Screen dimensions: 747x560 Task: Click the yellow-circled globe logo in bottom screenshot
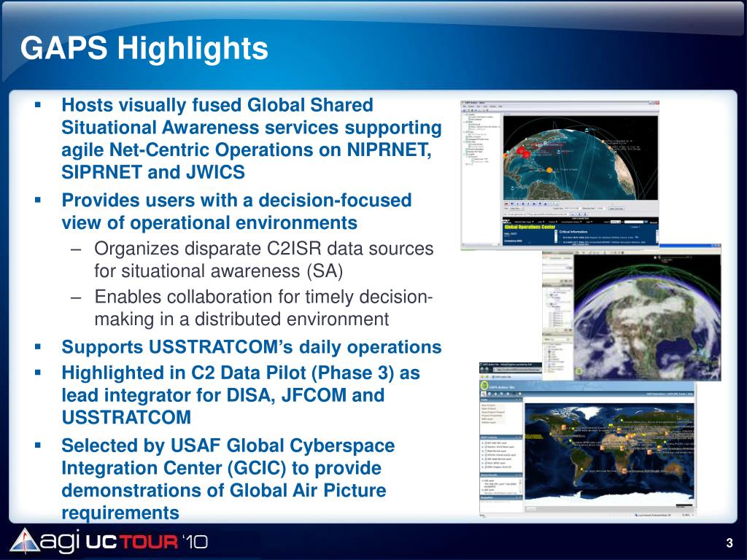click(484, 386)
